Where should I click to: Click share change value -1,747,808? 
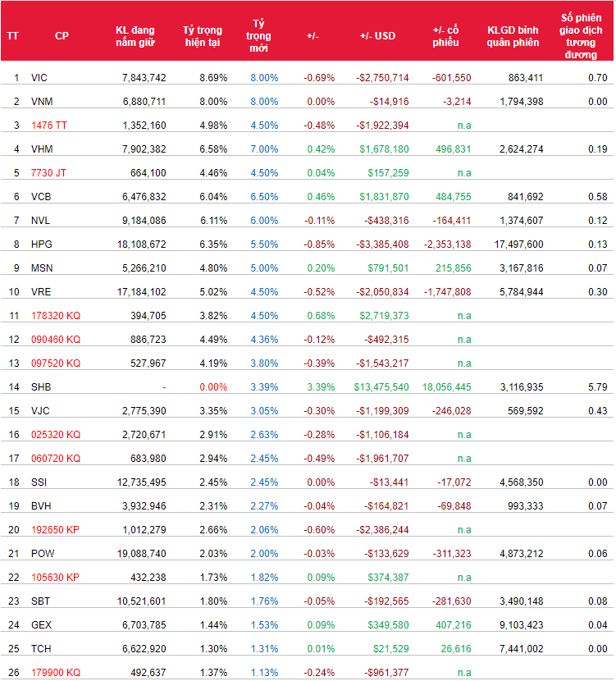pos(448,292)
